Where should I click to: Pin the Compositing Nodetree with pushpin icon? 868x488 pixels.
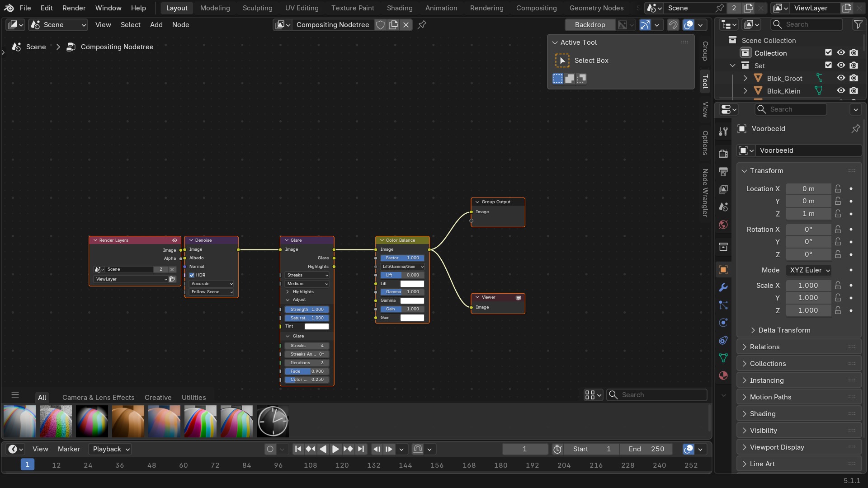coord(422,25)
